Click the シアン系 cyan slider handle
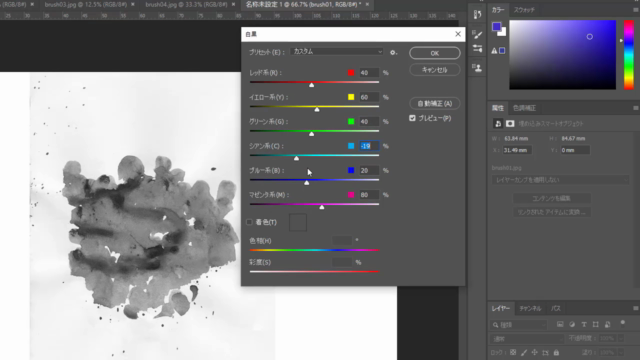 296,158
